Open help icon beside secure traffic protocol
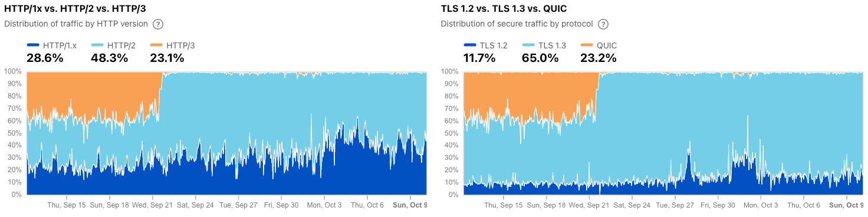This screenshot has width=868, height=217. 603,24
